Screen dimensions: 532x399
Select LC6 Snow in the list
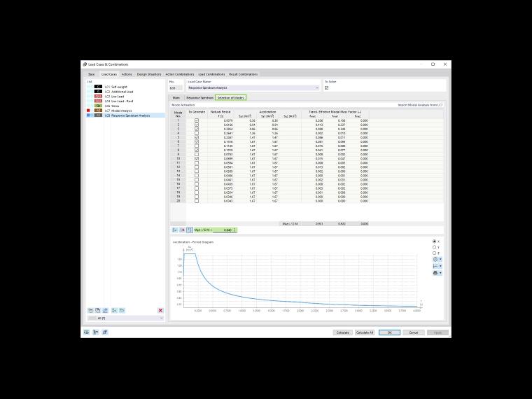pyautogui.click(x=126, y=106)
